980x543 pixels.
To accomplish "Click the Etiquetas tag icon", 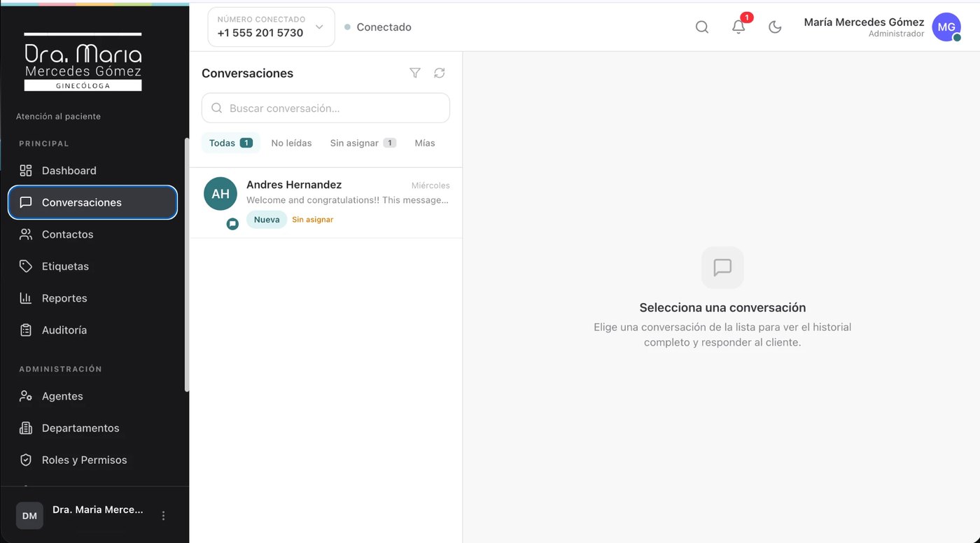I will (26, 266).
